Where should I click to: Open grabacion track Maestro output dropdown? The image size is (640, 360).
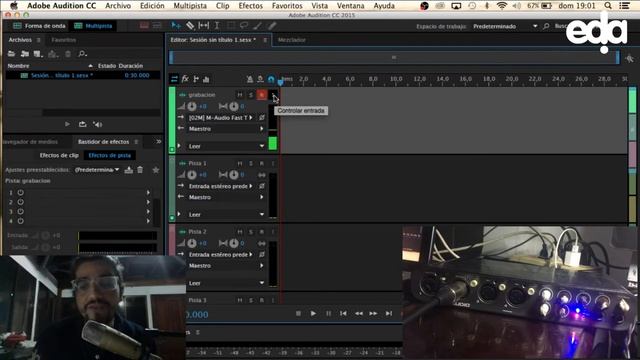pos(226,129)
